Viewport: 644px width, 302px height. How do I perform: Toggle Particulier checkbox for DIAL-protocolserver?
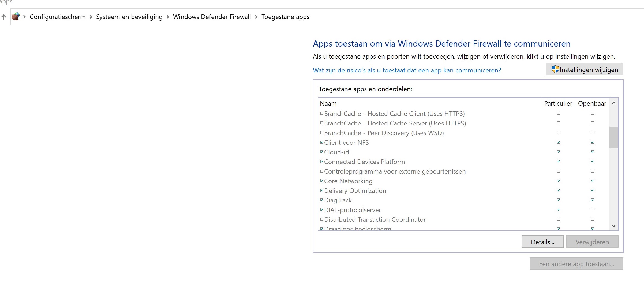(559, 210)
